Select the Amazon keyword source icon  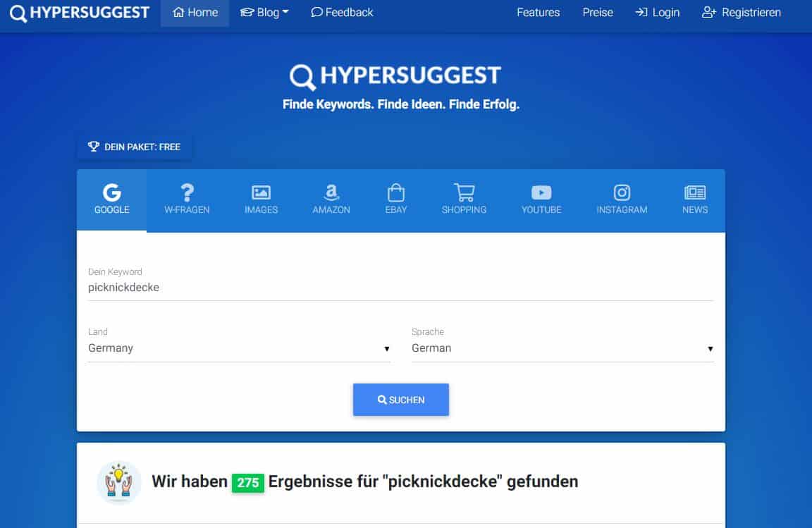click(331, 193)
